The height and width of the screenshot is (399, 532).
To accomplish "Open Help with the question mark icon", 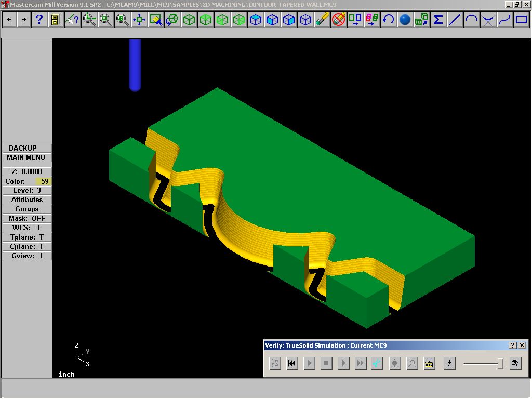I will [39, 20].
